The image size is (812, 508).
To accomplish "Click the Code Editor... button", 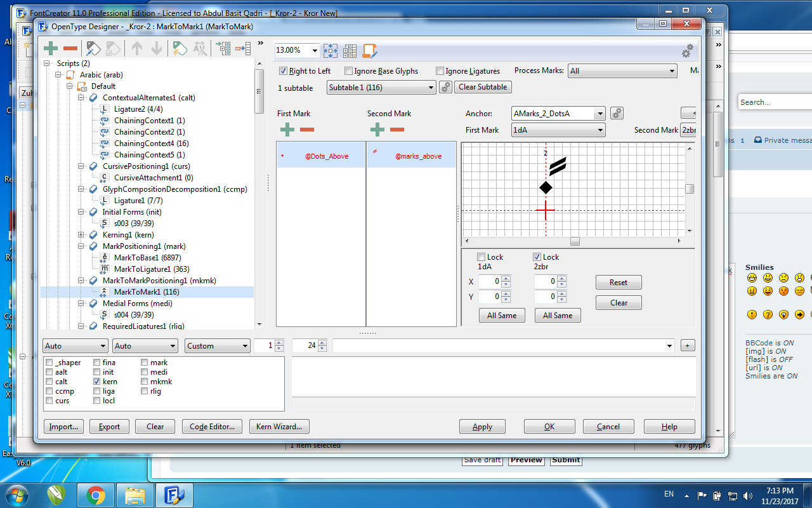I will tap(212, 427).
